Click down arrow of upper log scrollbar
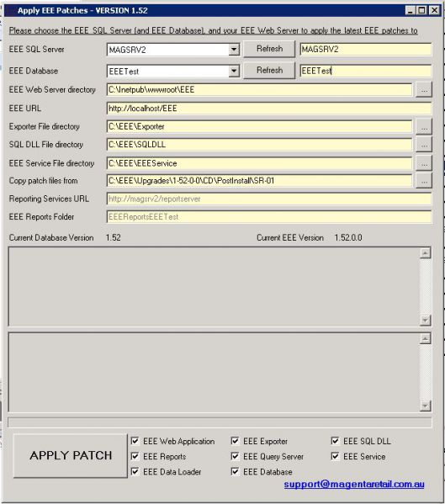The image size is (445, 504). click(x=425, y=320)
